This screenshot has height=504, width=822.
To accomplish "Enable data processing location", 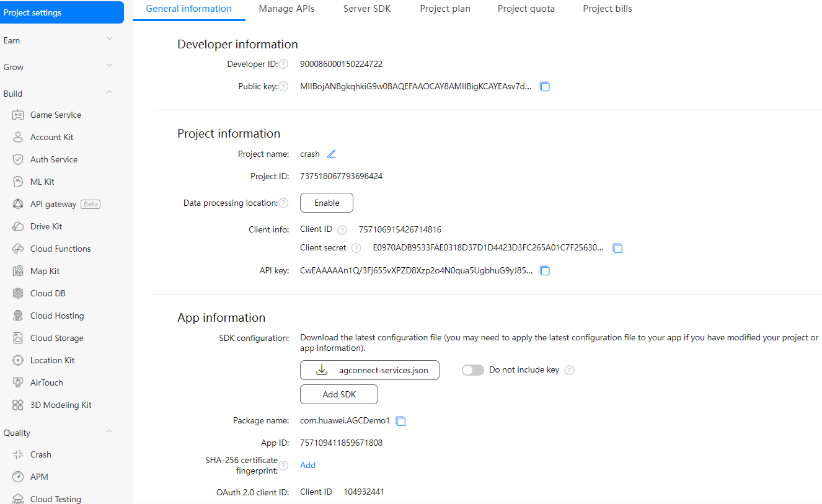I will [327, 203].
